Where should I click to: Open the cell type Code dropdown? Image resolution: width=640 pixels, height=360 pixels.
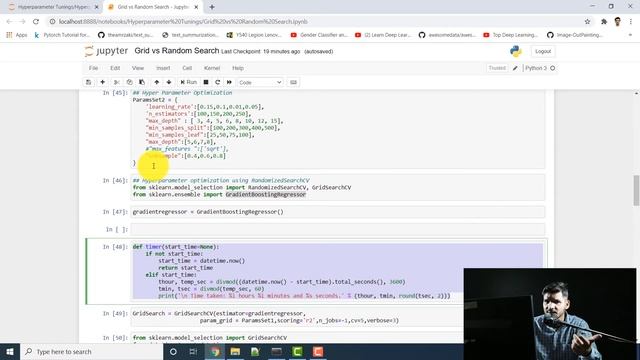(x=260, y=82)
